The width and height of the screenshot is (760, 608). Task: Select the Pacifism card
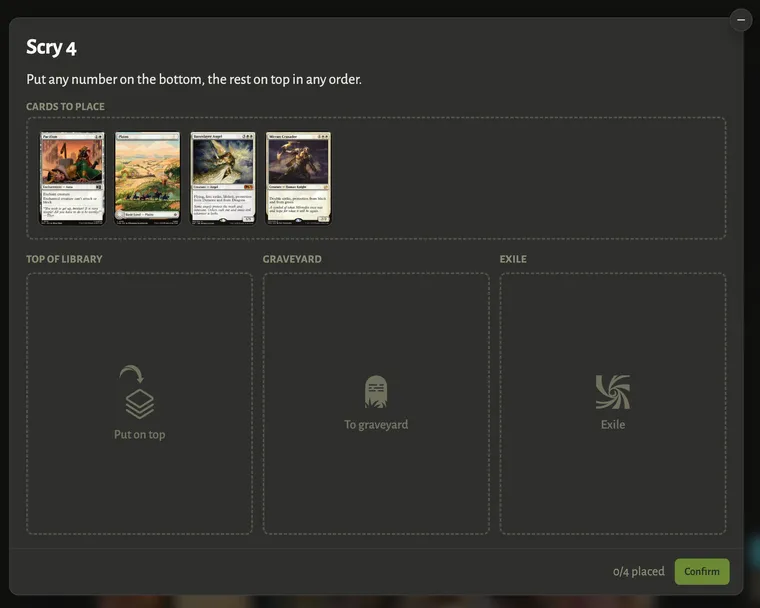point(72,178)
